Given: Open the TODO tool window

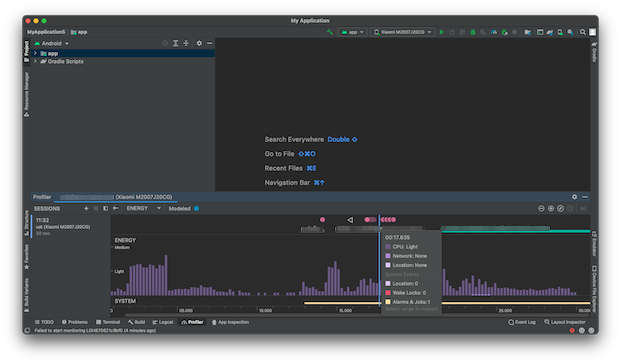Looking at the screenshot, I should [x=44, y=322].
